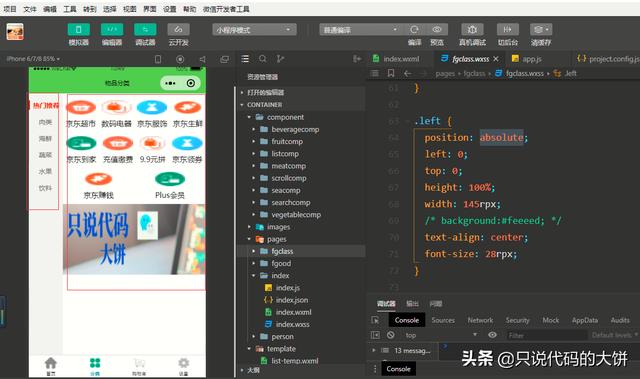Click the bookmark icon in editor bar

(391, 73)
